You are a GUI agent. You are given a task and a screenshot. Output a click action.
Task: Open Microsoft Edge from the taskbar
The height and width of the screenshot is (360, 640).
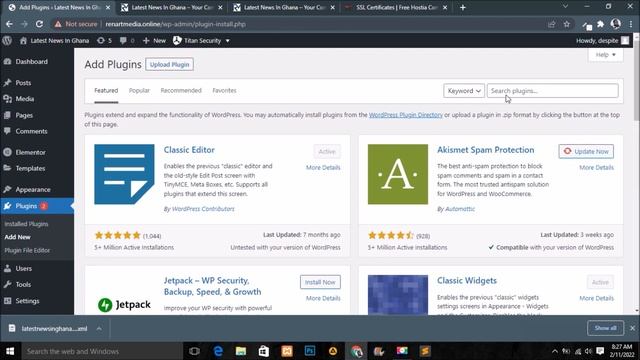tap(218, 351)
